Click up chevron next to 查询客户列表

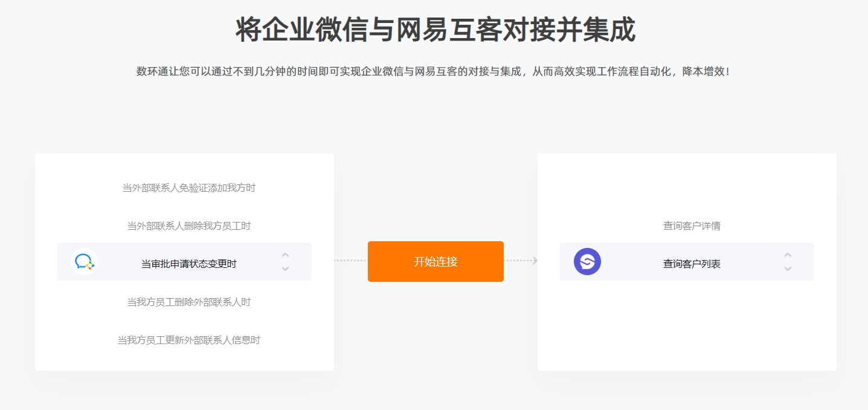coord(788,255)
